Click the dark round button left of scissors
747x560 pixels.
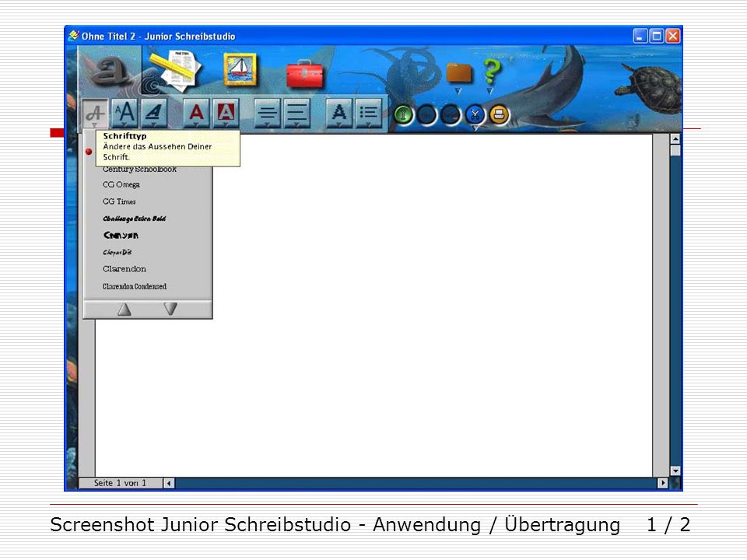point(451,115)
